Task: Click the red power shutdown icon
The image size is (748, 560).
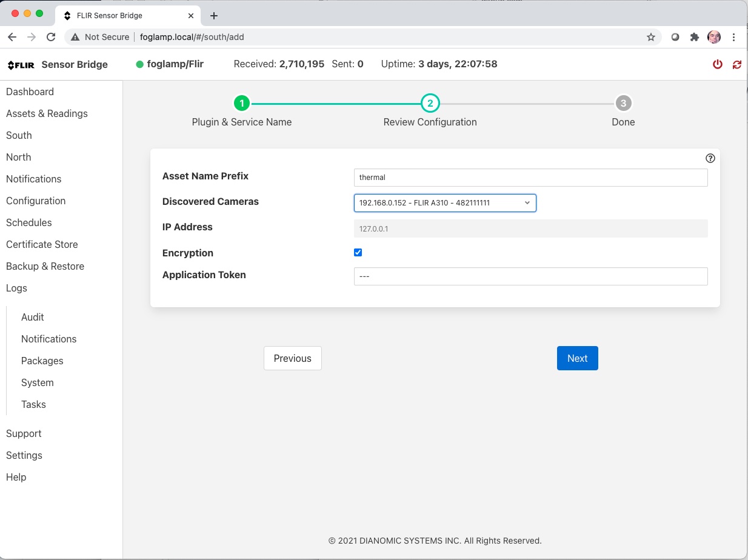Action: tap(718, 64)
